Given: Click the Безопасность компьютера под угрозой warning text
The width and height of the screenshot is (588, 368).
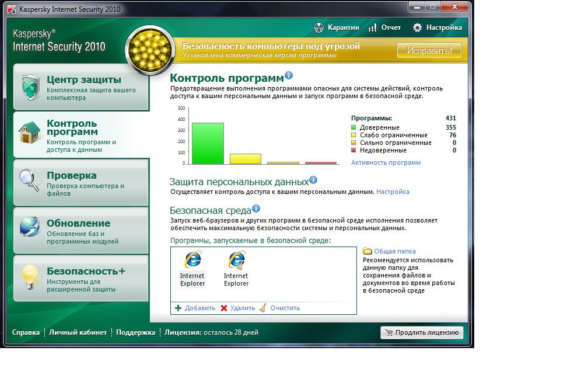Looking at the screenshot, I should [x=271, y=46].
